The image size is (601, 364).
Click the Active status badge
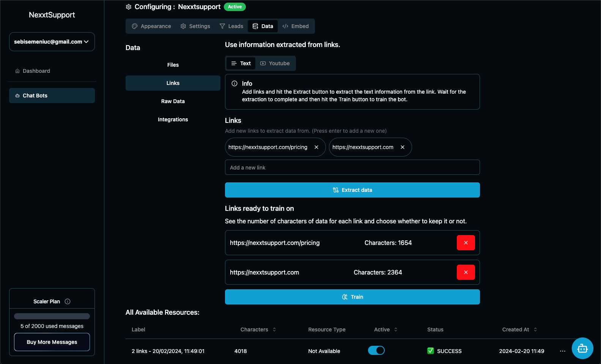point(235,7)
